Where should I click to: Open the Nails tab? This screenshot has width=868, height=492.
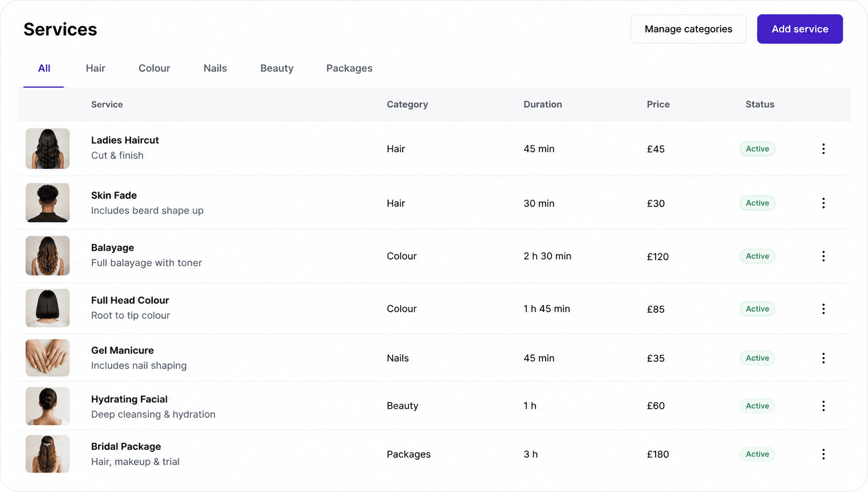coord(215,68)
